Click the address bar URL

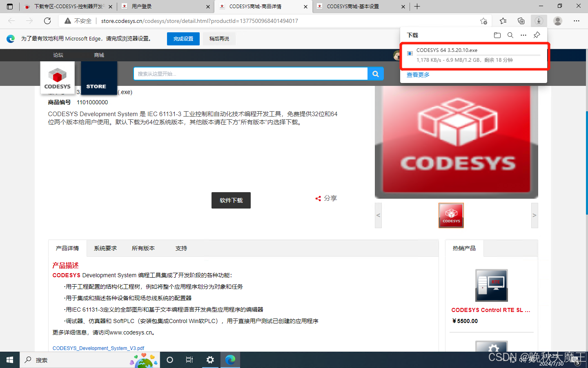point(200,21)
